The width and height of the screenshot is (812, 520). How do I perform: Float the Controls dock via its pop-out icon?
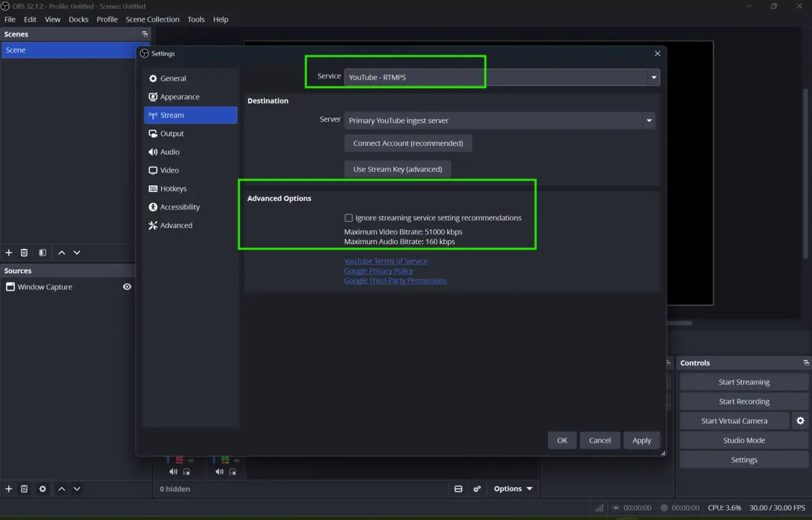pyautogui.click(x=805, y=362)
